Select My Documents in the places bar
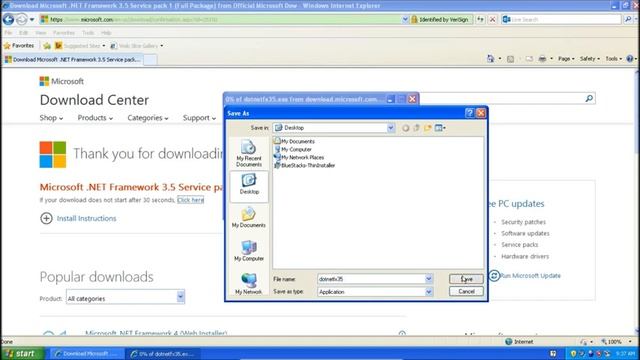 249,218
